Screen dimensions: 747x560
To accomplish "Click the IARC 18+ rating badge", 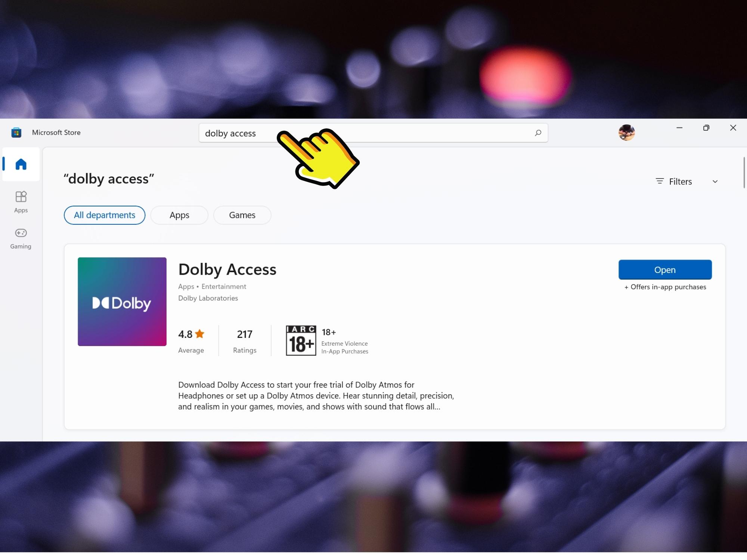I will point(301,340).
